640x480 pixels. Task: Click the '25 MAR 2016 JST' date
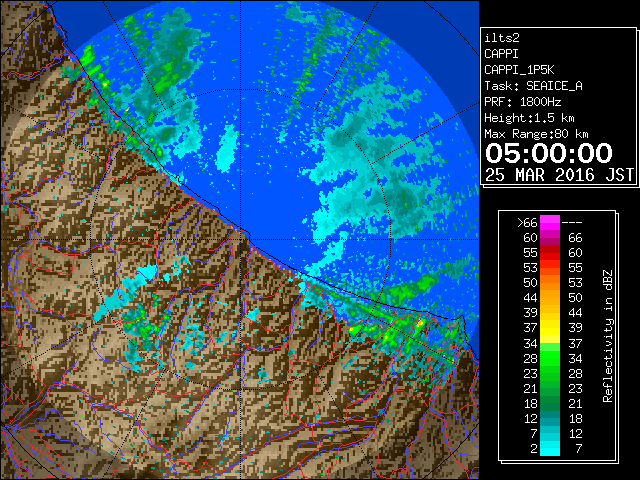click(559, 175)
